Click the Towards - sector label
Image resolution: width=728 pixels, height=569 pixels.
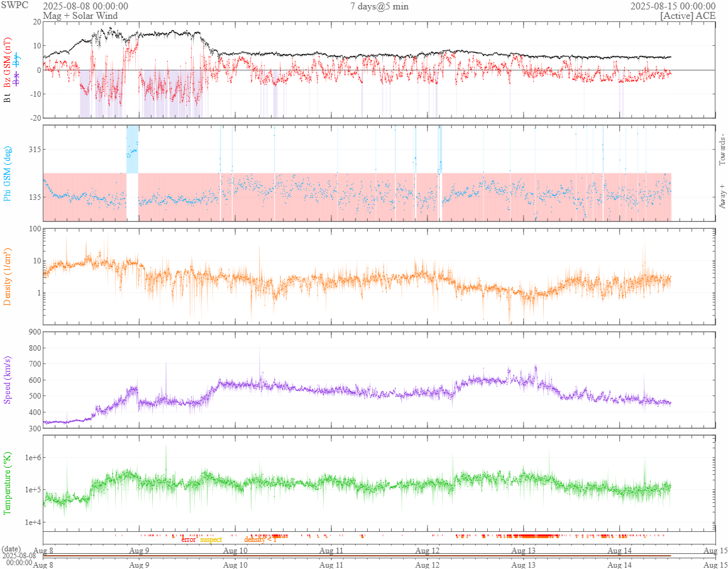click(x=722, y=150)
